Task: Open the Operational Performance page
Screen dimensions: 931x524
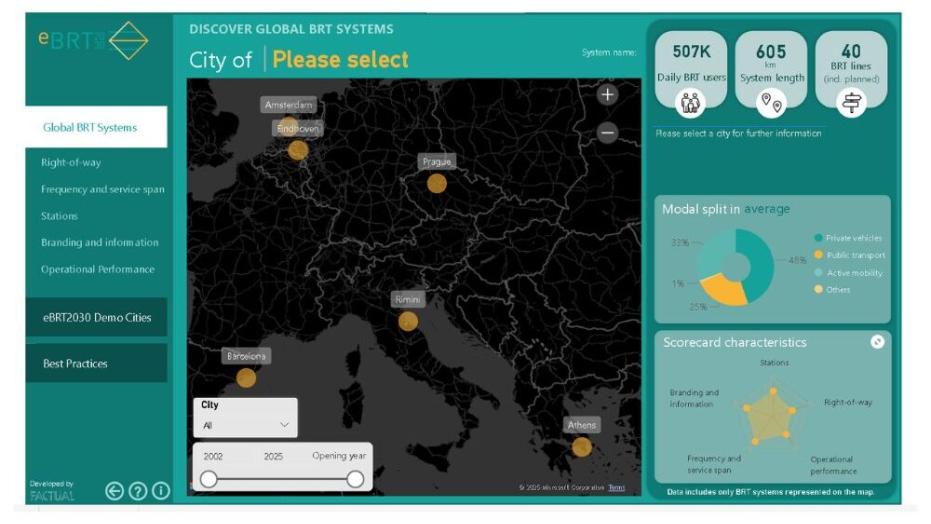Action: 97,269
